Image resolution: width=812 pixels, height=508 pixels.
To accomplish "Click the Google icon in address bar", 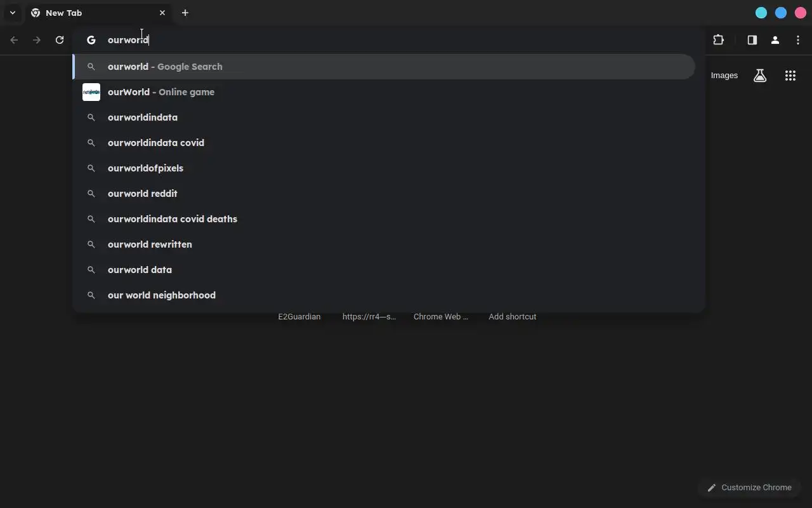I will pyautogui.click(x=91, y=40).
